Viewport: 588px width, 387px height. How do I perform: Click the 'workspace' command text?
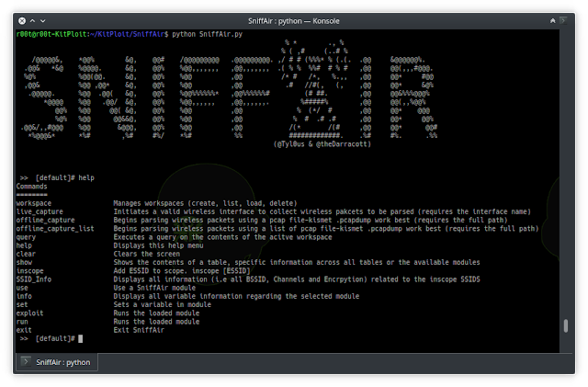click(34, 203)
